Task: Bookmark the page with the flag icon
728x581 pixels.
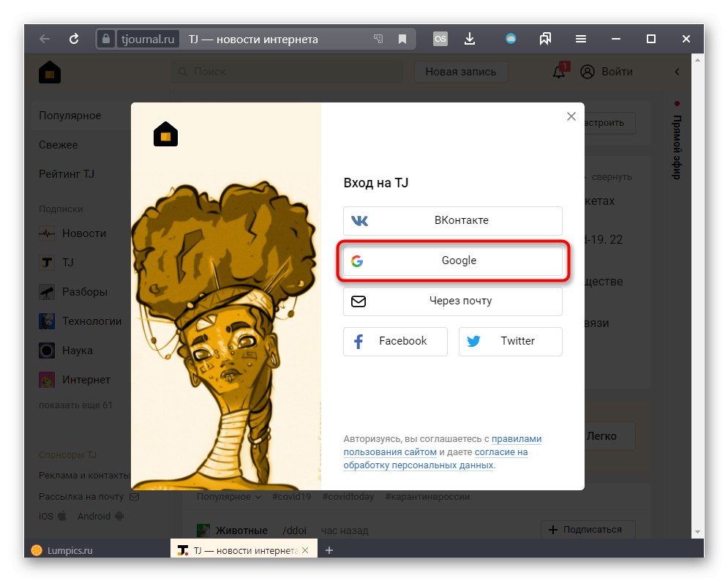Action: tap(402, 39)
